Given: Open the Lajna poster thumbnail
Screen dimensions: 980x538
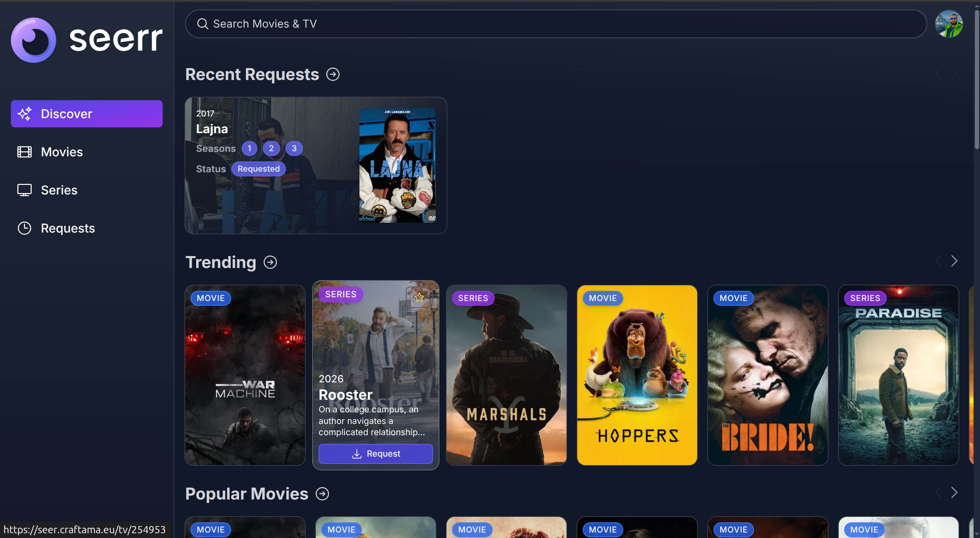Looking at the screenshot, I should pos(397,165).
